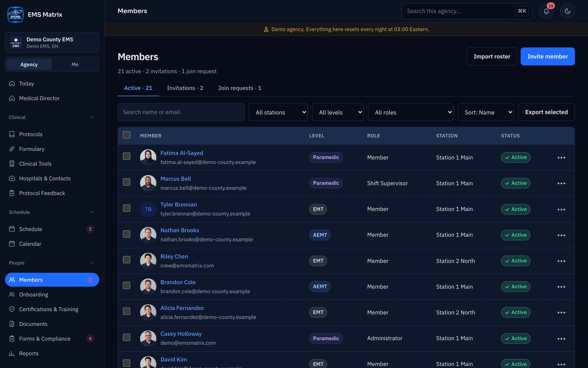This screenshot has height=368, width=588.
Task: Open Certifications & Training
Action: click(x=52, y=309)
